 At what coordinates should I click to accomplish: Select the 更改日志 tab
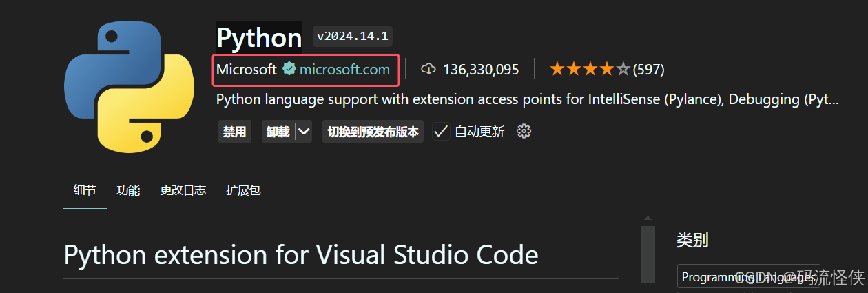pos(183,190)
